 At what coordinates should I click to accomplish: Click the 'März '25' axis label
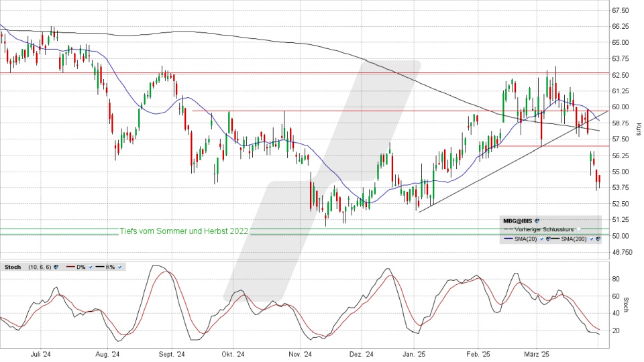[x=537, y=354]
